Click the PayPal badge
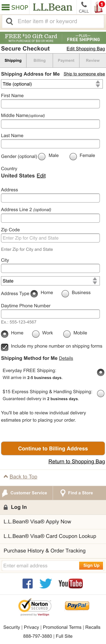The image size is (106, 644). pyautogui.click(x=77, y=606)
